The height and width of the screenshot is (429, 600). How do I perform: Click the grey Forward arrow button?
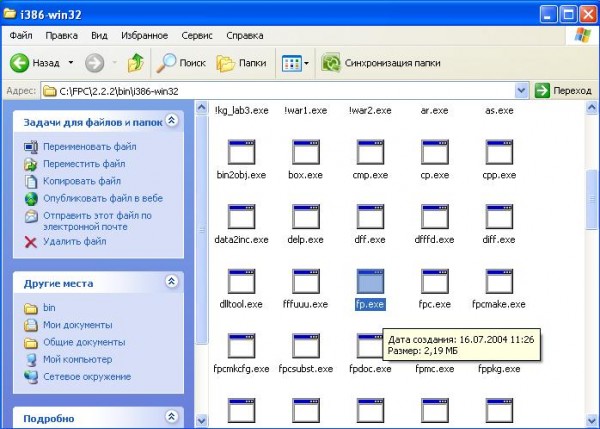tap(94, 62)
